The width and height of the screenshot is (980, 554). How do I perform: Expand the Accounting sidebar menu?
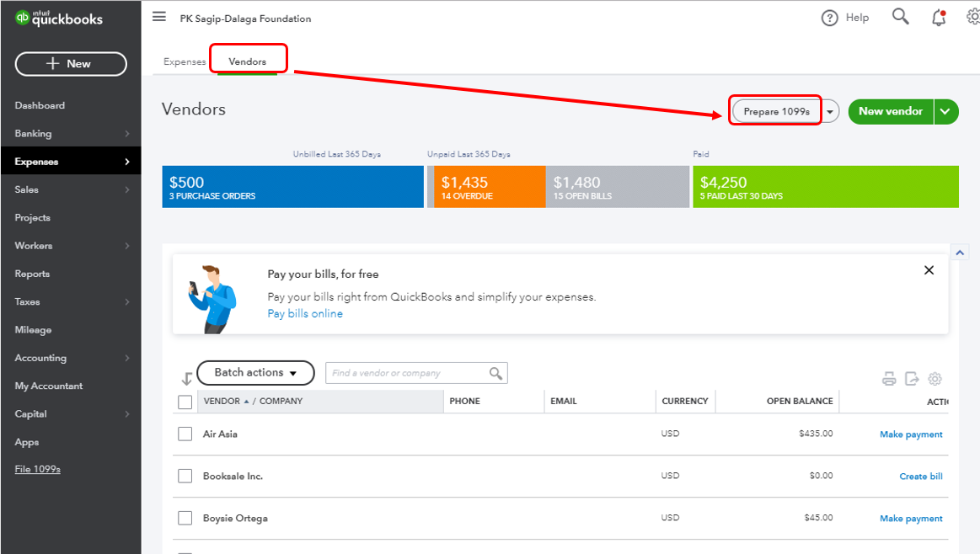point(127,358)
